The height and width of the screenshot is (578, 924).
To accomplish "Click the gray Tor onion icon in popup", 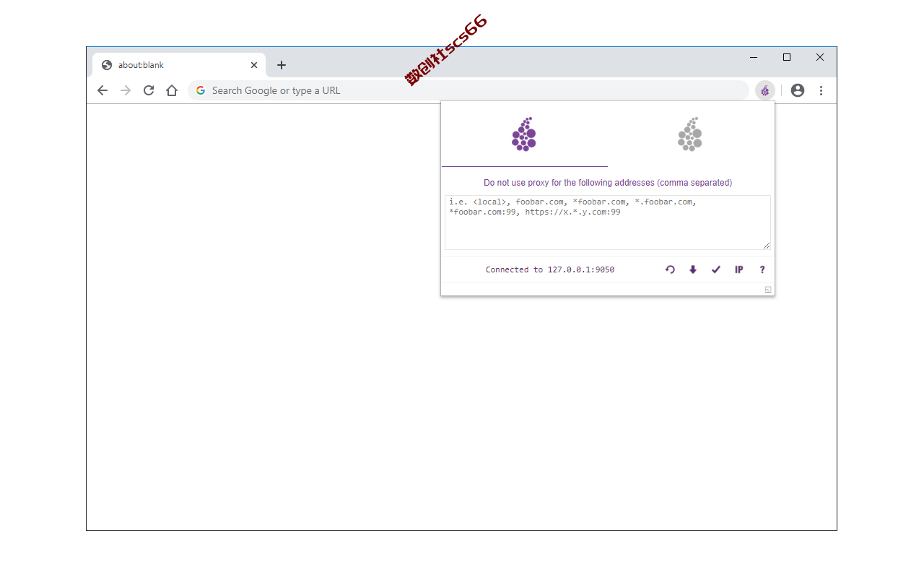I will tap(690, 134).
